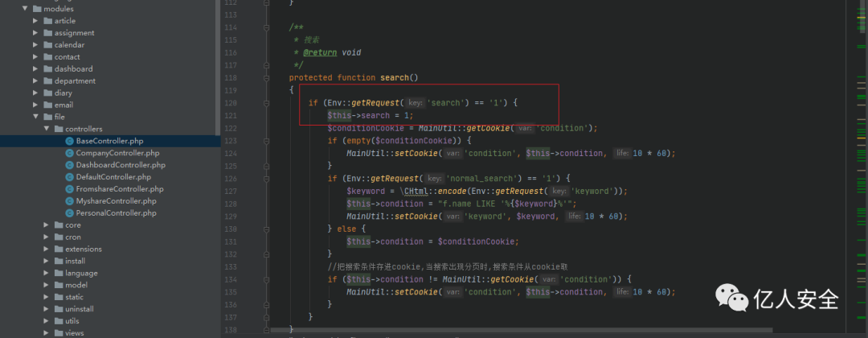Open PersonalController.php from the tree
Image resolution: width=868 pixels, height=338 pixels.
(117, 212)
